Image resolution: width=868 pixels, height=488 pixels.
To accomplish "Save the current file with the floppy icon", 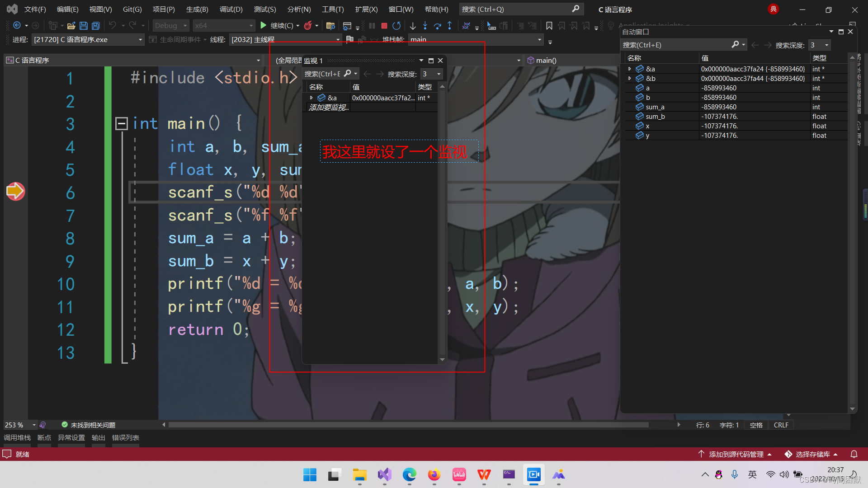I will tap(84, 26).
